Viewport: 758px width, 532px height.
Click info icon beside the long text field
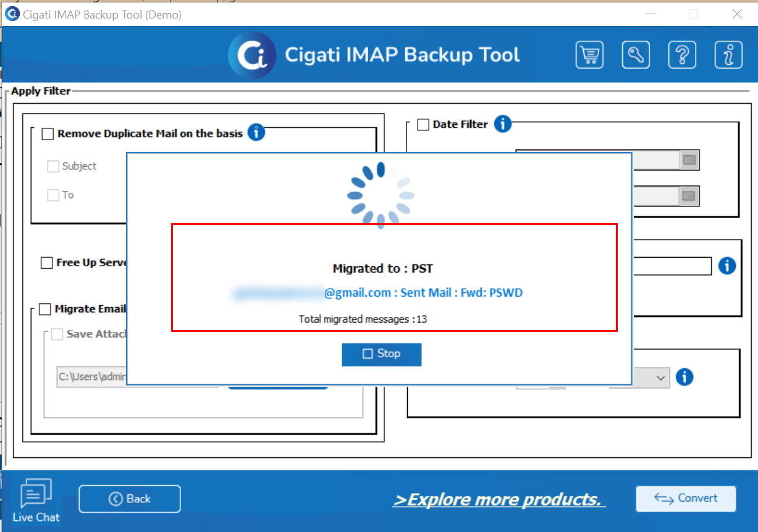pos(727,266)
